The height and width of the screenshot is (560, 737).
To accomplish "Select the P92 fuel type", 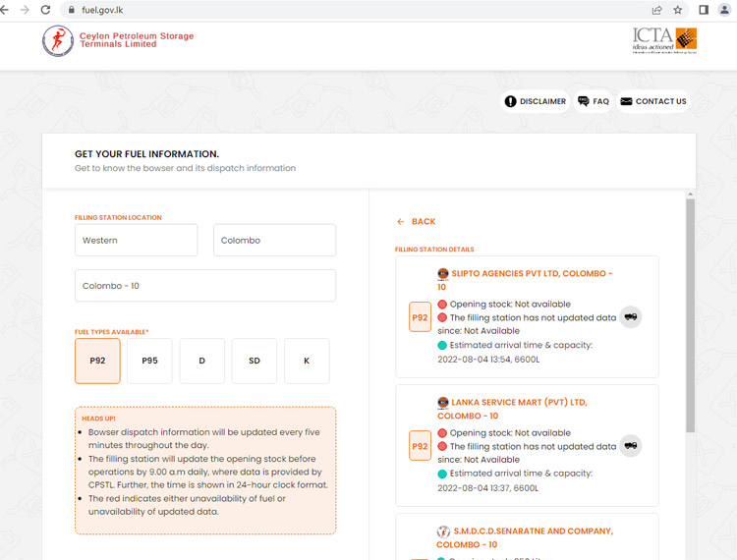I will tap(97, 361).
